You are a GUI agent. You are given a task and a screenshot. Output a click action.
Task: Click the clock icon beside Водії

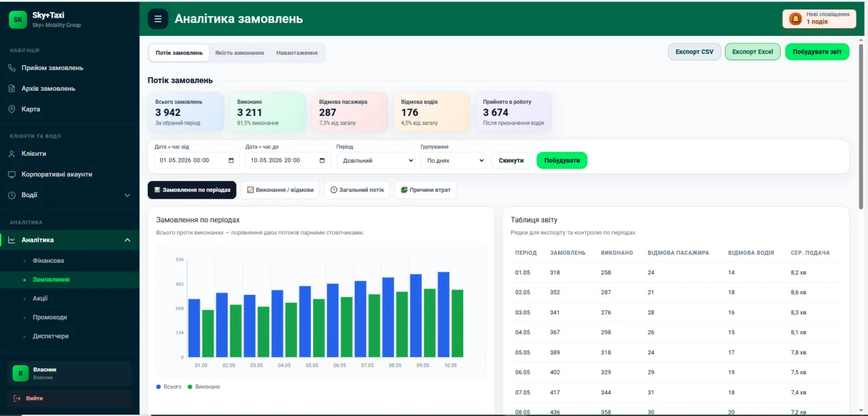click(12, 195)
